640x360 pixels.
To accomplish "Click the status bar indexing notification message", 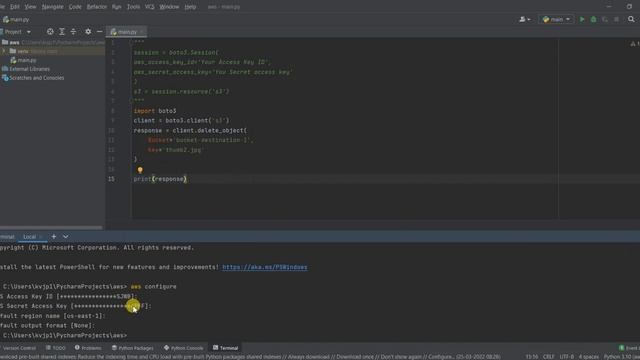I will click(x=250, y=357).
